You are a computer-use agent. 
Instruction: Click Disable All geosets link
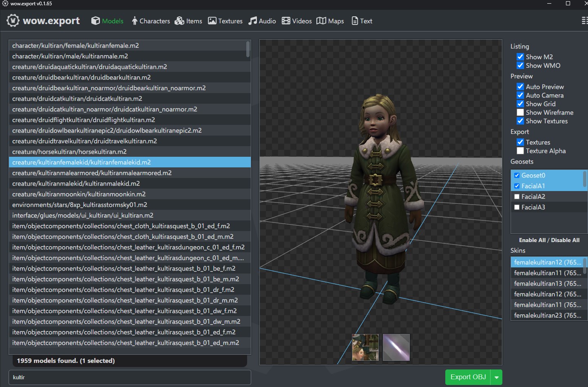pos(565,240)
